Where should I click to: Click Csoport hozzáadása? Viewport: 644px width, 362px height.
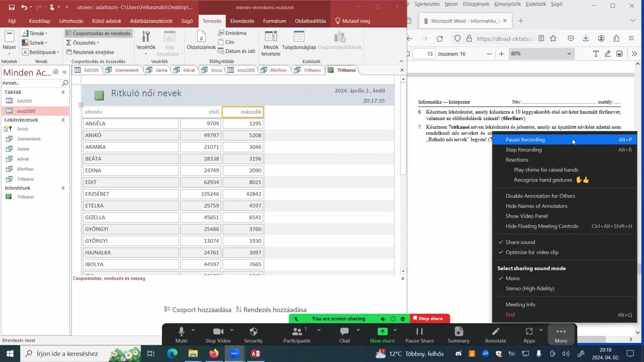(x=198, y=310)
